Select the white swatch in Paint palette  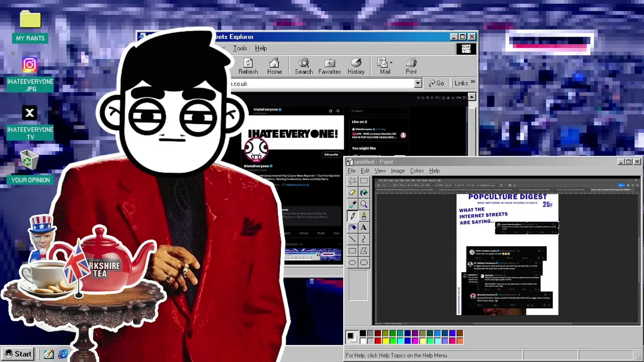363,341
